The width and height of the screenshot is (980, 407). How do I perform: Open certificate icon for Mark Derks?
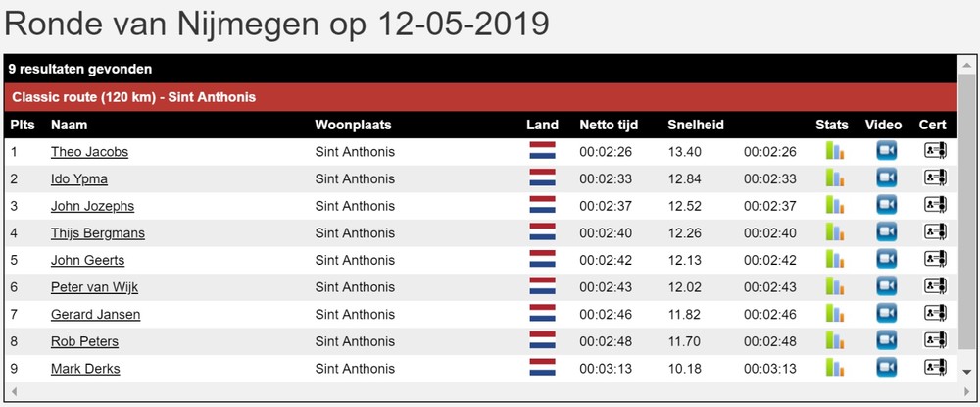[935, 368]
